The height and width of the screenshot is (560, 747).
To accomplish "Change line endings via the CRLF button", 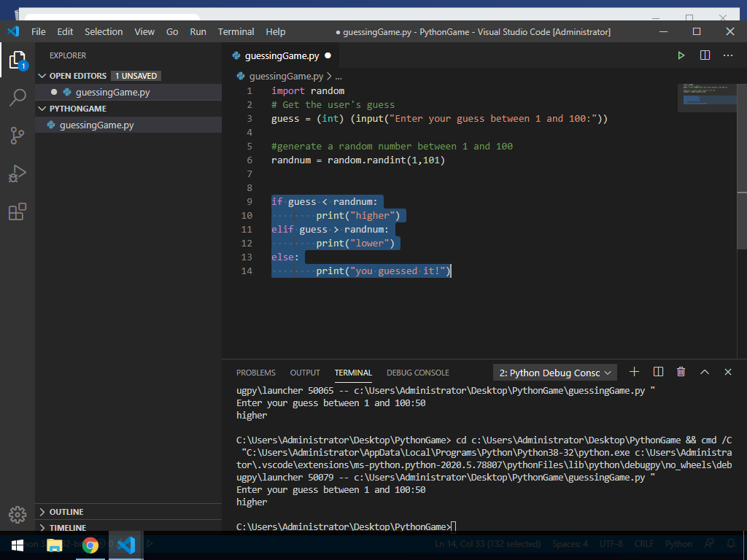I will pyautogui.click(x=643, y=543).
